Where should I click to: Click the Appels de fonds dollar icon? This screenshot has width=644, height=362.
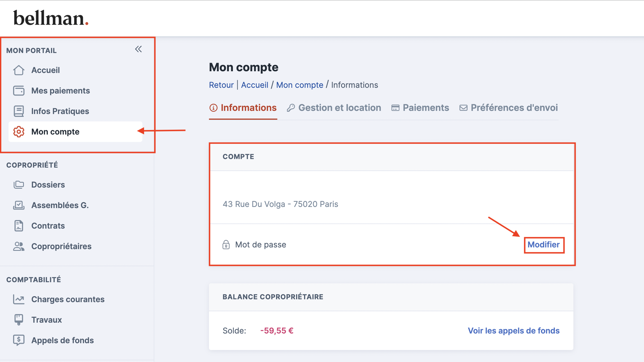point(19,340)
